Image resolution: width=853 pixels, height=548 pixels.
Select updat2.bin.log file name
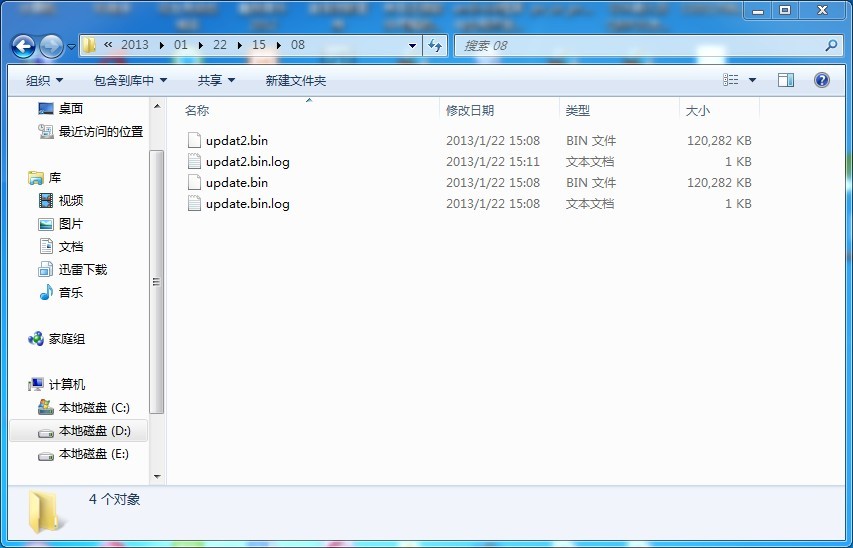(248, 162)
